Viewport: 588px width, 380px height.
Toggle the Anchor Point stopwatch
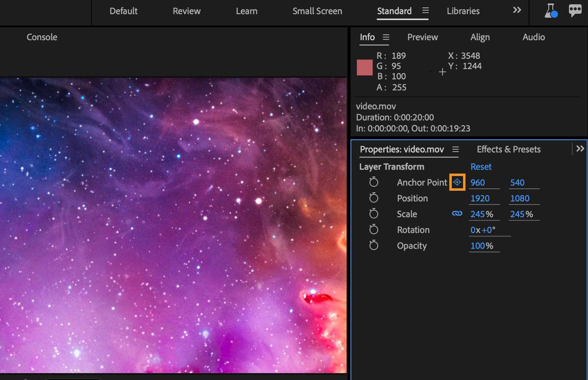[x=374, y=182]
